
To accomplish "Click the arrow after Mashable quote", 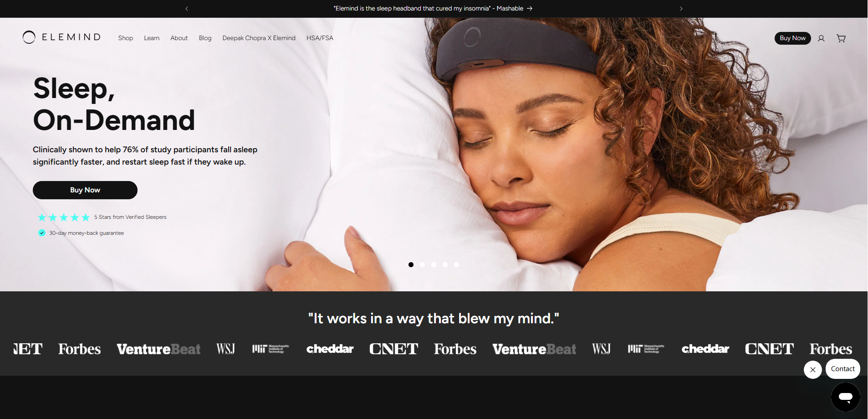I will pos(530,9).
